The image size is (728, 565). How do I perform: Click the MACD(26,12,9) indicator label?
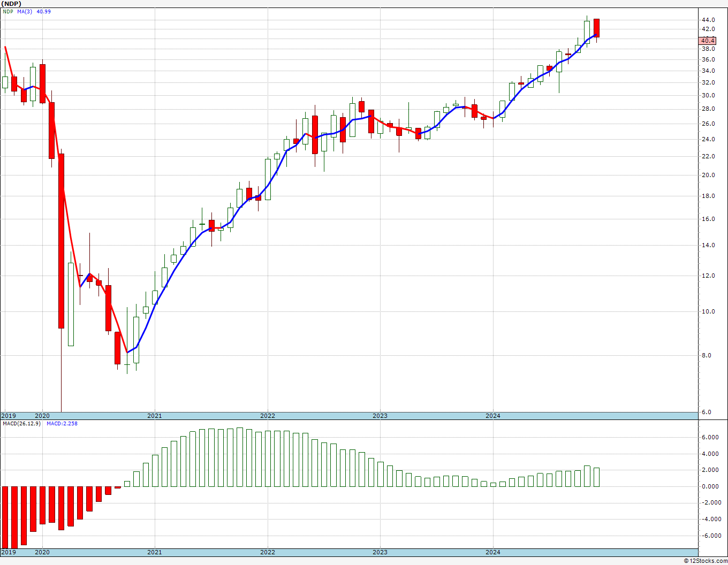tap(21, 424)
